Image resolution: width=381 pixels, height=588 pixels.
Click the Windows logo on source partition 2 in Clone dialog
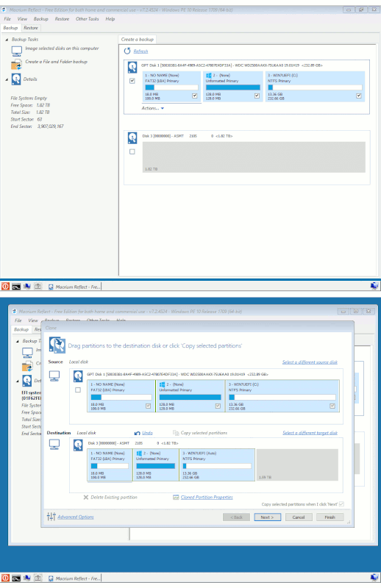pos(162,384)
